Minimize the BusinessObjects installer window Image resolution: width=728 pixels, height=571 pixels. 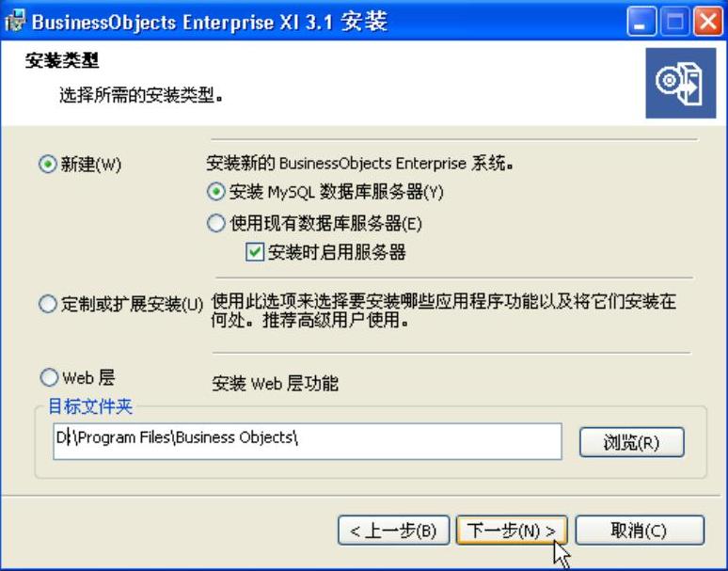coord(641,22)
